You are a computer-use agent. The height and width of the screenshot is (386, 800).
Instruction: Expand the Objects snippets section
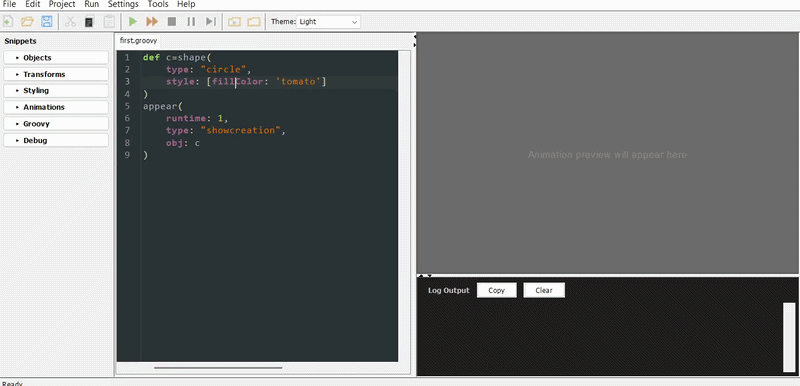[56, 58]
